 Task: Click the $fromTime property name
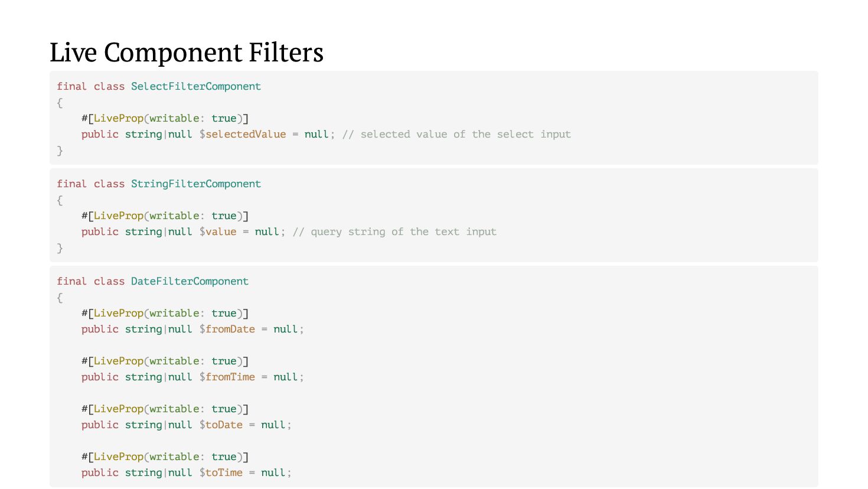[227, 377]
